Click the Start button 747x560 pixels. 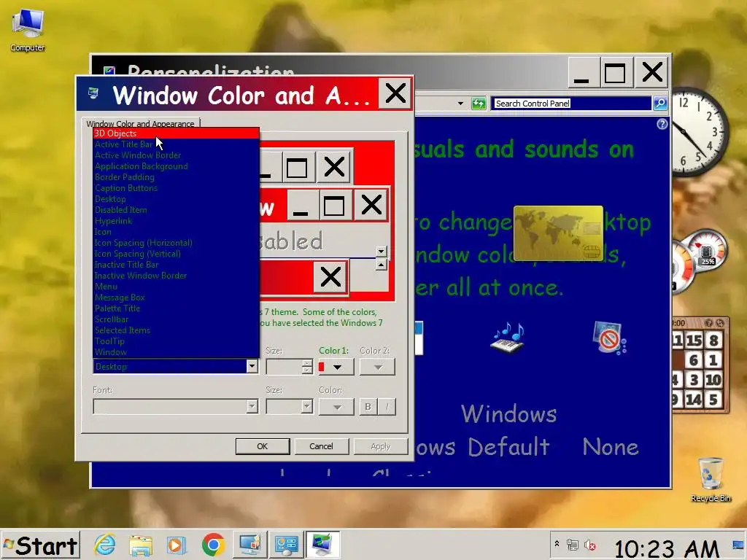pyautogui.click(x=40, y=545)
